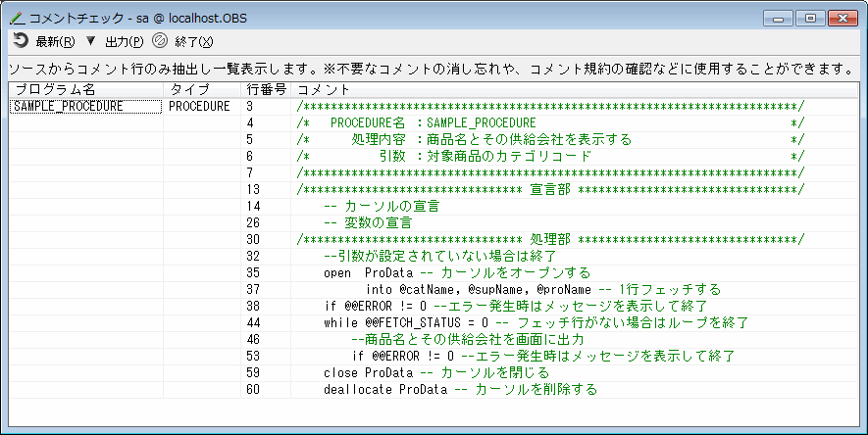Open the 出力(P) output menu
868x435 pixels.
point(124,41)
